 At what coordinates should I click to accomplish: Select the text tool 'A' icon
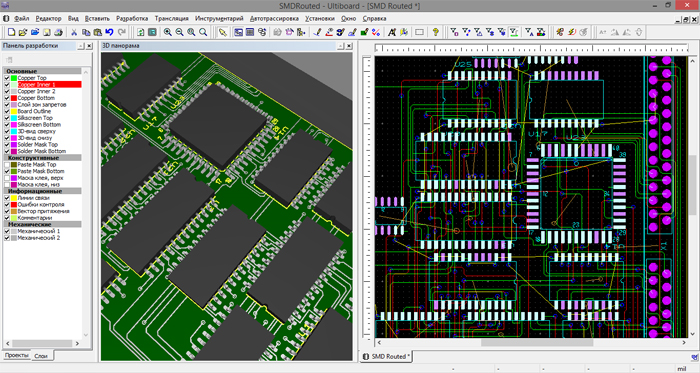[392, 32]
